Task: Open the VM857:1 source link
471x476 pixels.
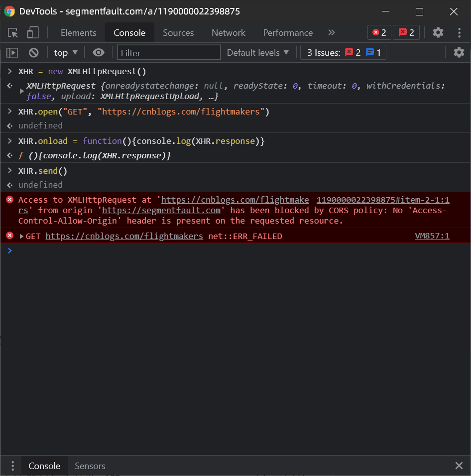Action: [x=432, y=236]
